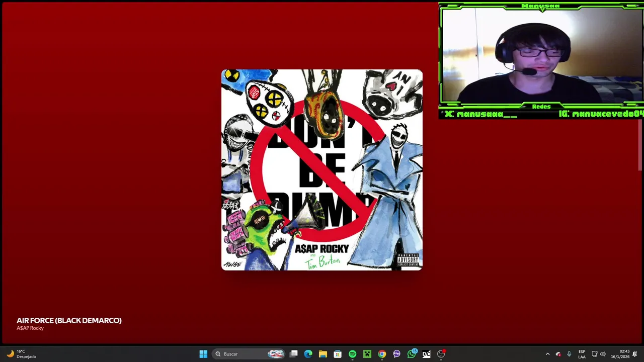Open WhatsApp with 15 notifications
This screenshot has height=362, width=644.
(x=412, y=354)
